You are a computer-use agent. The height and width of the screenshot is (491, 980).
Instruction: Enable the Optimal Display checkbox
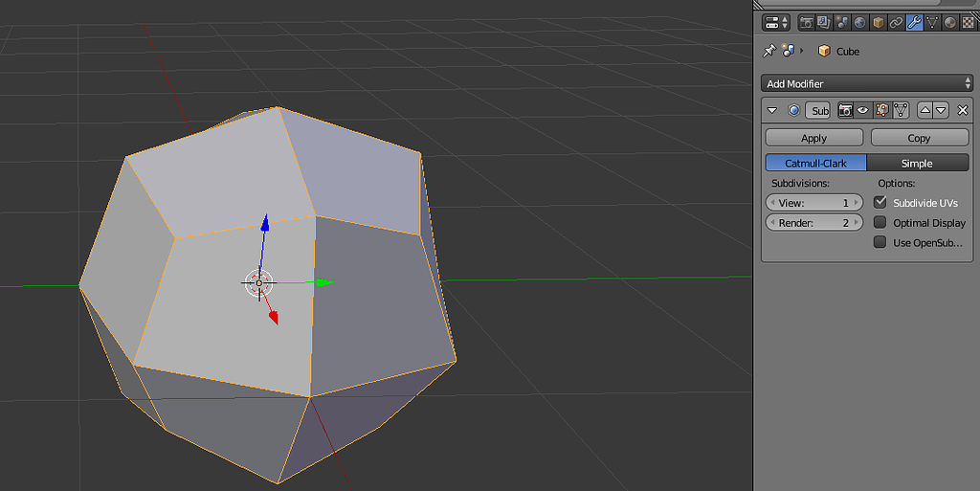tap(880, 222)
